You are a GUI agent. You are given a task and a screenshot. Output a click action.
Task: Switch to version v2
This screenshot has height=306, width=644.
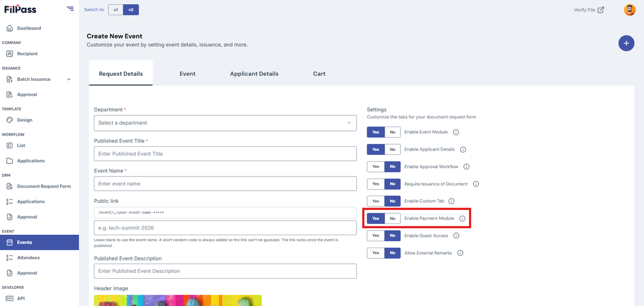(x=130, y=10)
